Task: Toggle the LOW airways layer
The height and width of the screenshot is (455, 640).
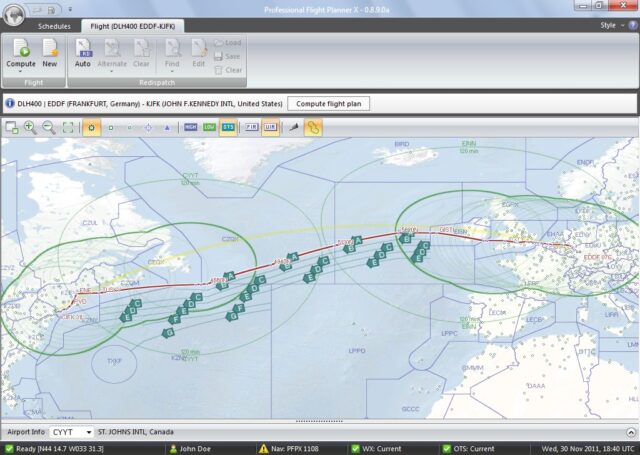Action: (x=209, y=127)
